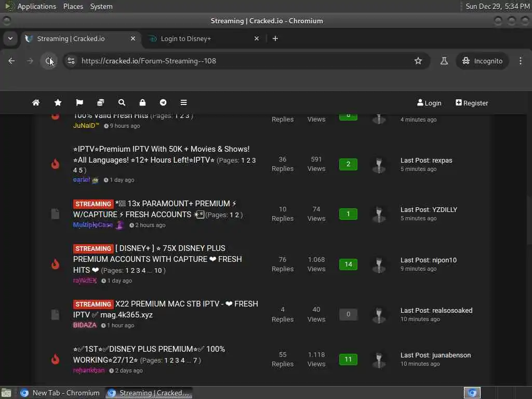Click the Incognito indicator button
532x399 pixels.
(482, 61)
